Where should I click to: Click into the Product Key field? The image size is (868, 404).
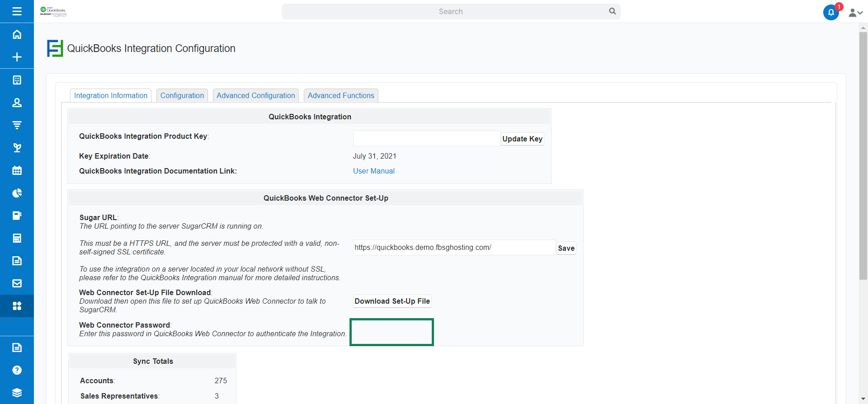pos(426,139)
